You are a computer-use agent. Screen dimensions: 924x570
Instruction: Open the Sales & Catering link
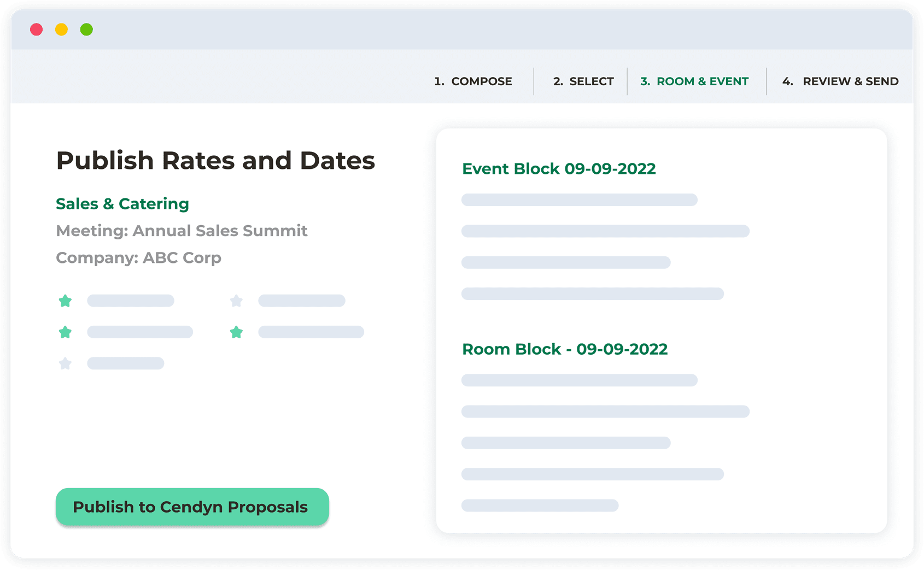pos(122,204)
